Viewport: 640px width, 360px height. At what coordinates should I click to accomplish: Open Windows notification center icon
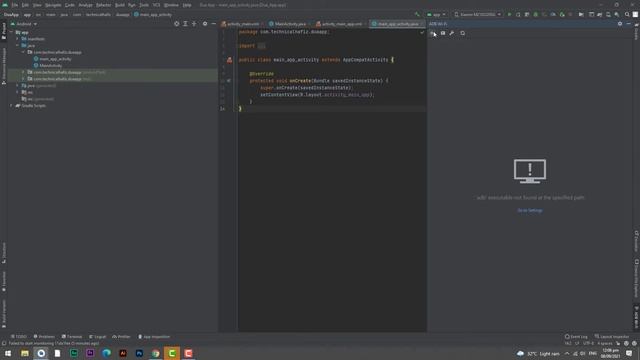[629, 353]
